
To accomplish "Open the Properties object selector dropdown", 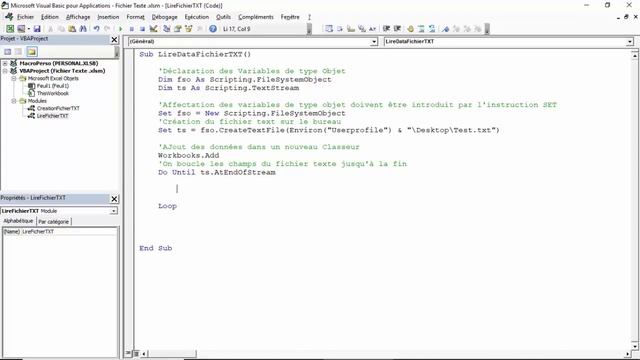I will pyautogui.click(x=113, y=211).
